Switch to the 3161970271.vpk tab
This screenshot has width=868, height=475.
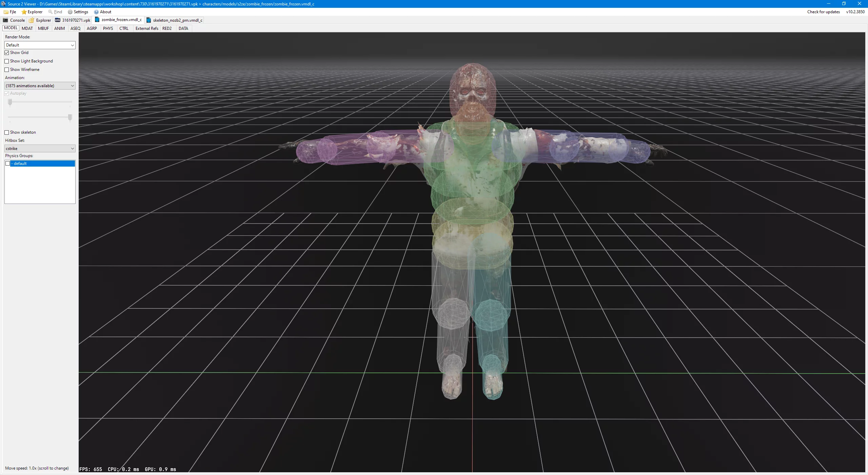coord(73,20)
